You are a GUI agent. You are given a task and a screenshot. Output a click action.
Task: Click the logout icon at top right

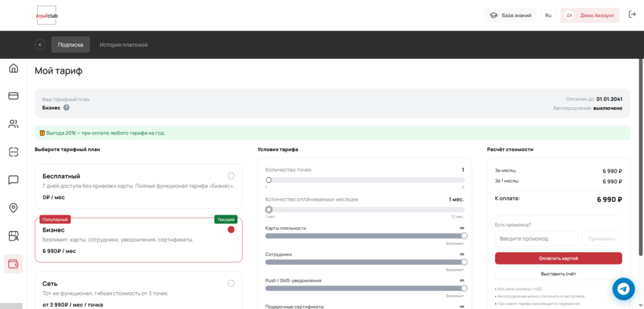(x=631, y=15)
